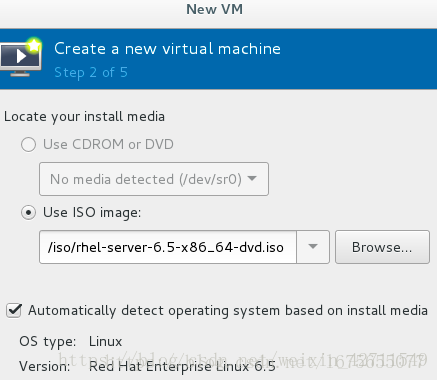Image resolution: width=439 pixels, height=380 pixels.
Task: Click the Version value Red Hat Enterprise Linux 6.5
Action: click(182, 366)
